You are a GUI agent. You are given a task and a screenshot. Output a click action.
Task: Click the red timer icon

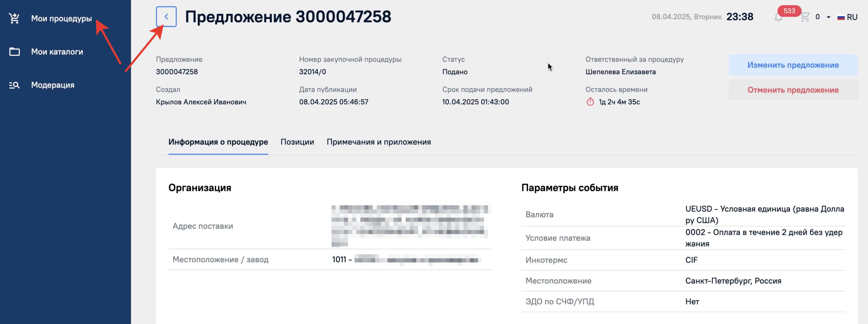click(590, 102)
